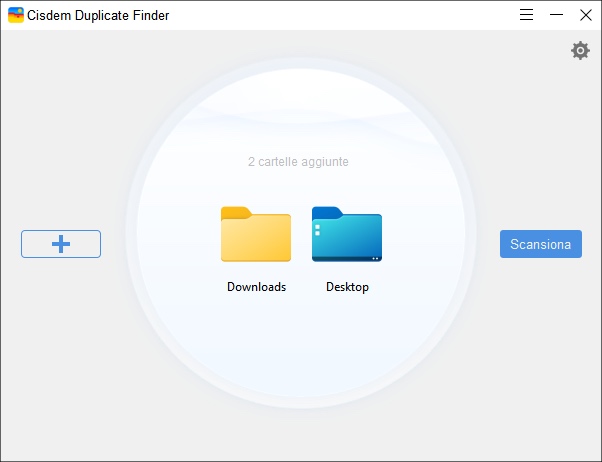
Task: Click the gap between Downloads and Desktop folders
Action: tap(301, 237)
